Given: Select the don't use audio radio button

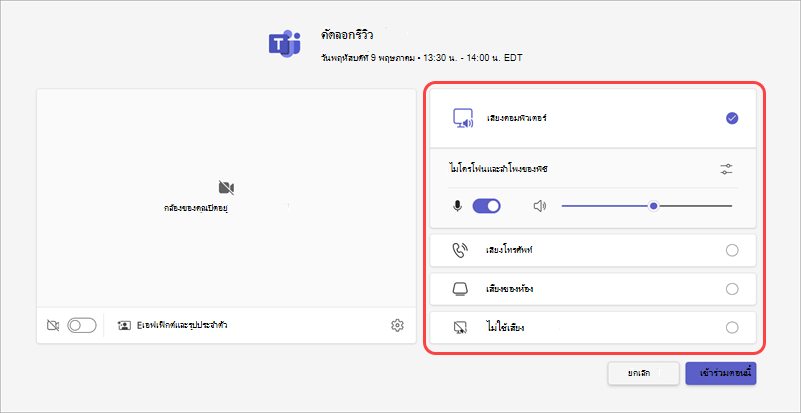Looking at the screenshot, I should 732,328.
